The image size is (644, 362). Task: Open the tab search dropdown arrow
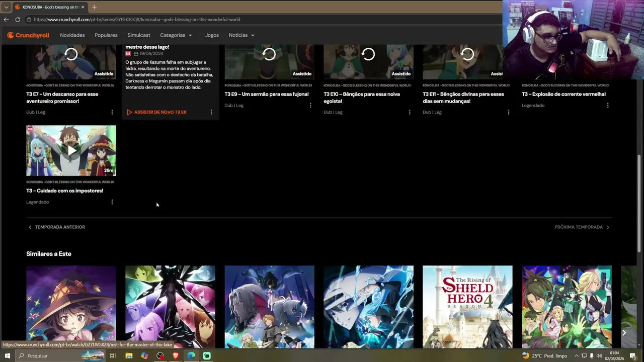(6, 7)
